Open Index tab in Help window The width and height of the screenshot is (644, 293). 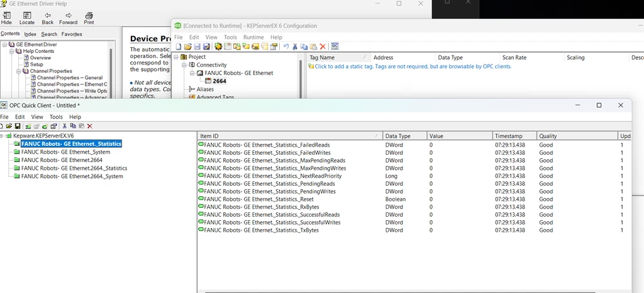coord(30,34)
